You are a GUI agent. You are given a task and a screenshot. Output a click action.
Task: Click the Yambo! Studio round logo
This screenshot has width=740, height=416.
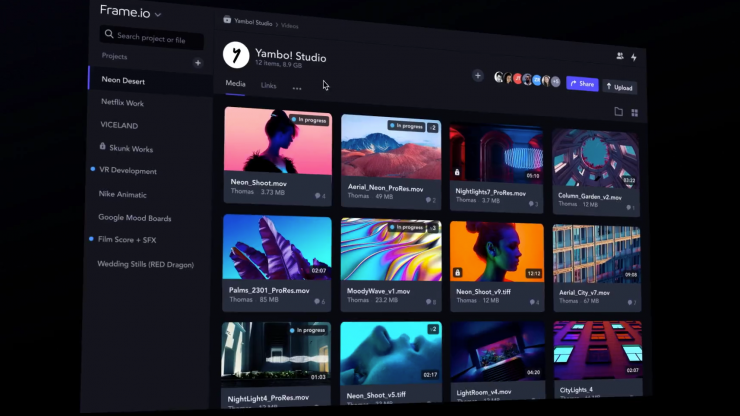[x=235, y=54]
